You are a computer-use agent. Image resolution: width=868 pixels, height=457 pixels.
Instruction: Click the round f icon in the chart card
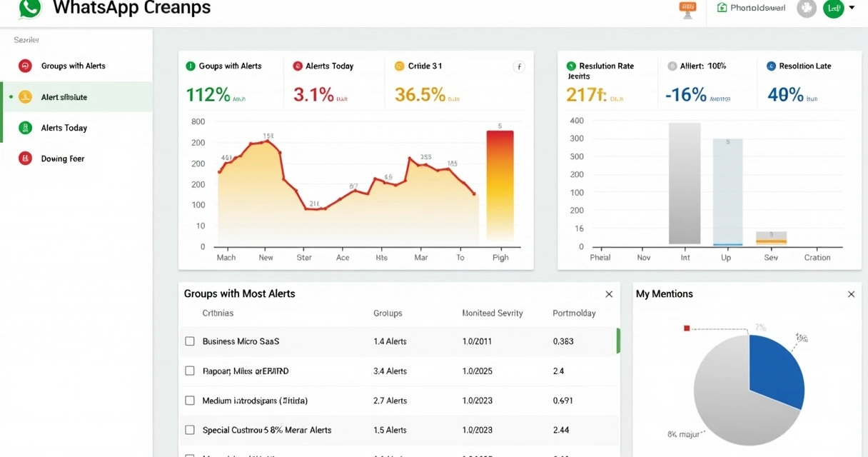click(519, 66)
